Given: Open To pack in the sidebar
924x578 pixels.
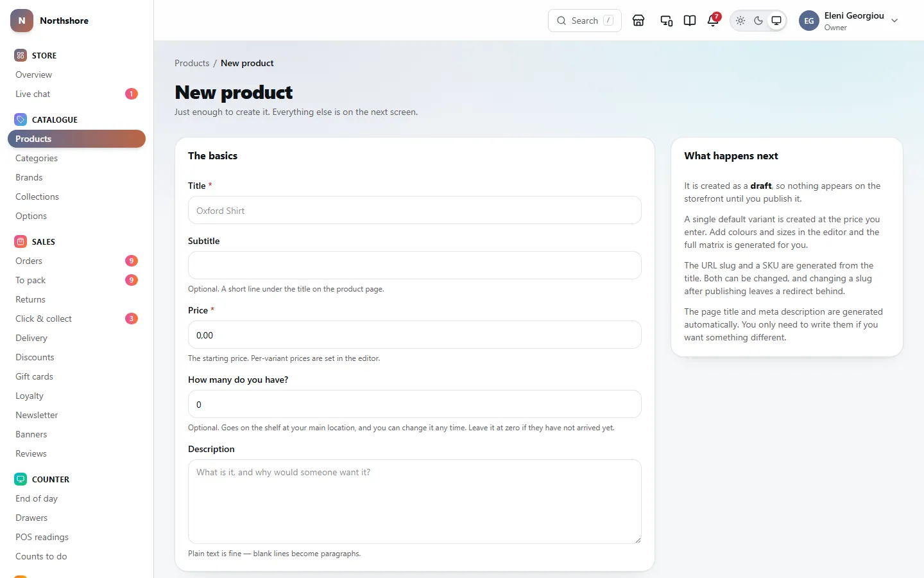Looking at the screenshot, I should click(76, 280).
